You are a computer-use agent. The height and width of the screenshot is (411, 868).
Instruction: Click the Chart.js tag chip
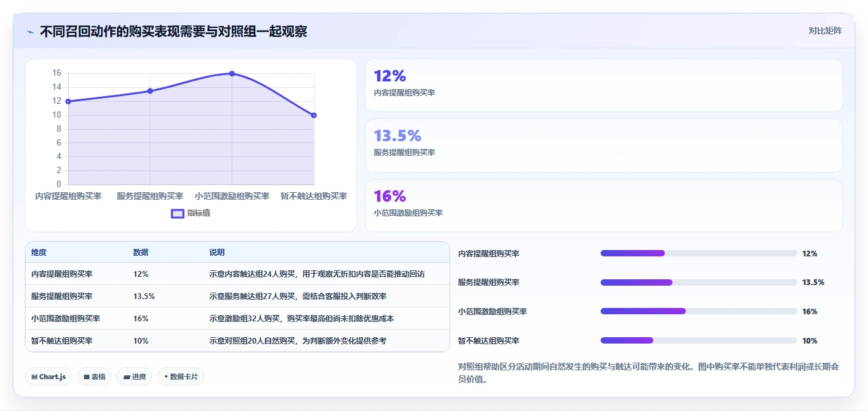point(48,377)
